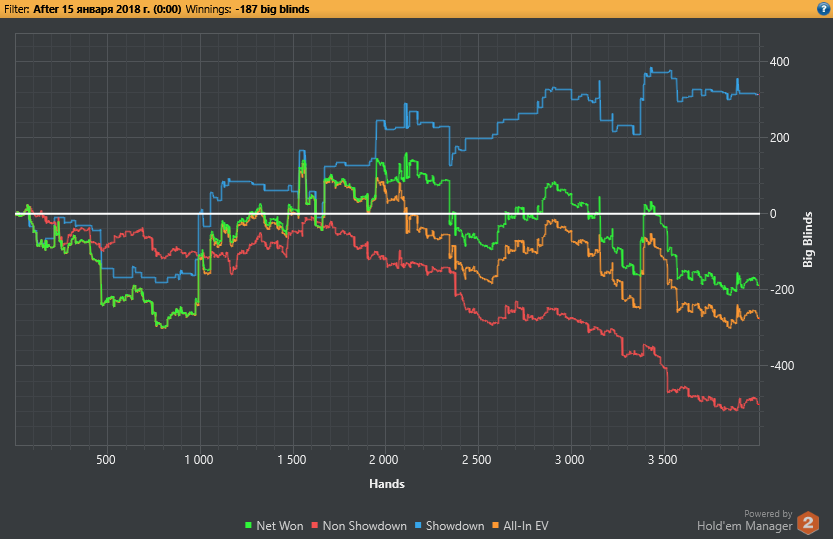Click the '-187 big blinds' winnings value
The image size is (833, 539).
click(x=273, y=9)
